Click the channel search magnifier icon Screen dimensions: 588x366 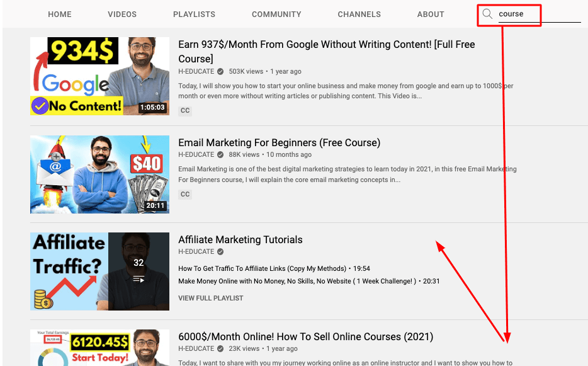point(487,14)
